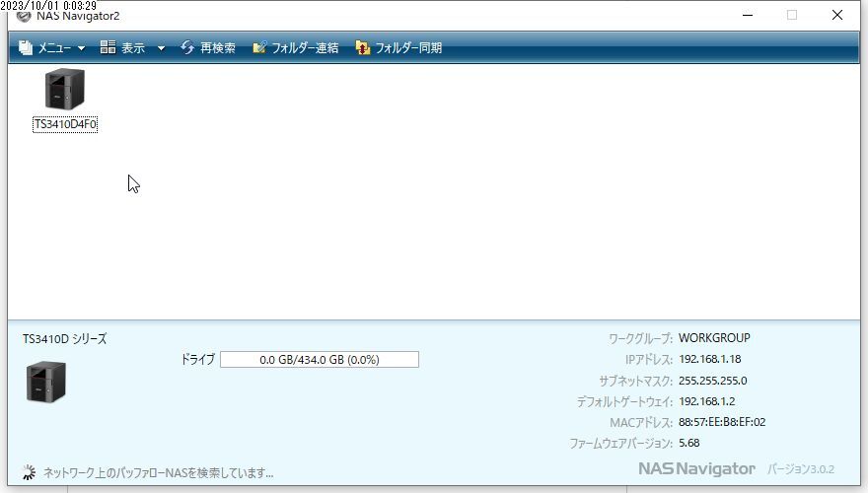The width and height of the screenshot is (868, 493).
Task: Click the NAS Navigator2 title bar icon
Action: pos(24,16)
